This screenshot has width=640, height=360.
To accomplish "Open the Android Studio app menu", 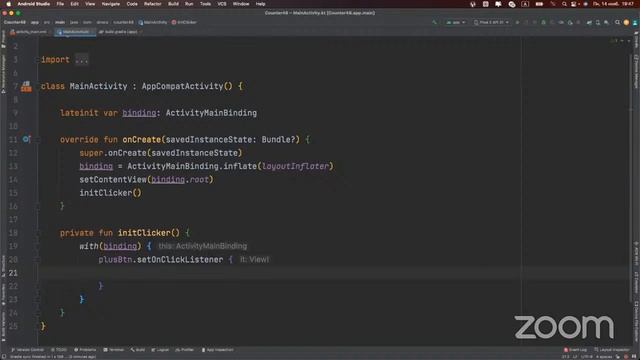I will (33, 4).
